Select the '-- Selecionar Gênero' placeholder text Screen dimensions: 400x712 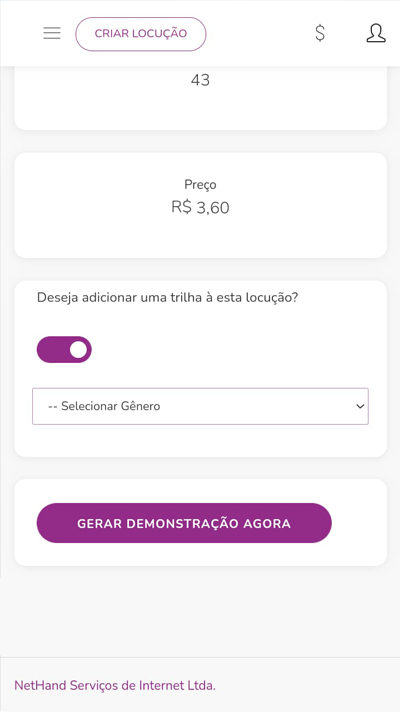104,406
